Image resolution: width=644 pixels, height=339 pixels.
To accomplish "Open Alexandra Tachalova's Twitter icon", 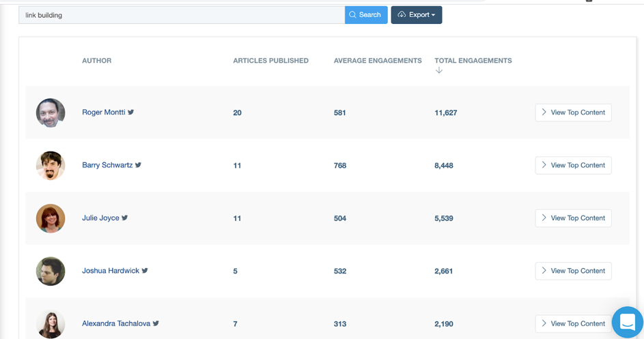I will pyautogui.click(x=156, y=323).
